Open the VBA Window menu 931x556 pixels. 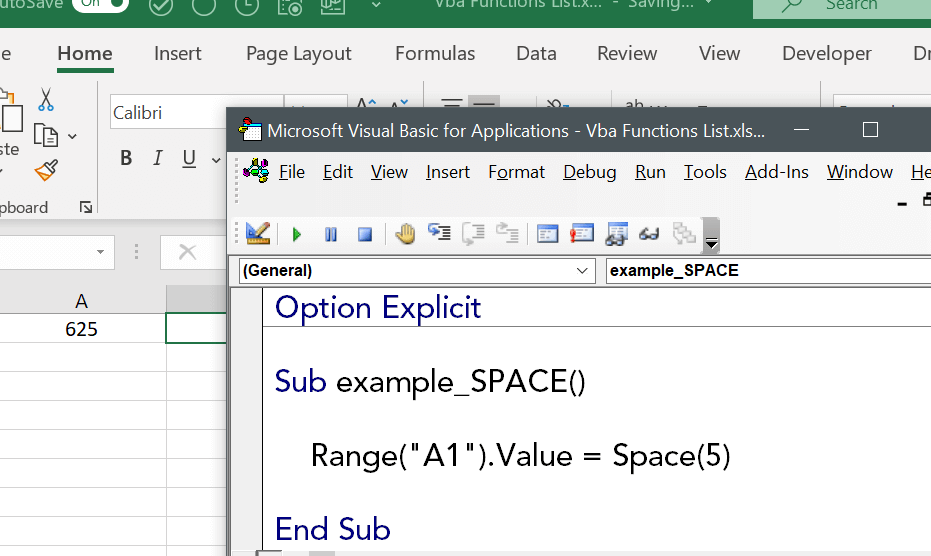(860, 172)
